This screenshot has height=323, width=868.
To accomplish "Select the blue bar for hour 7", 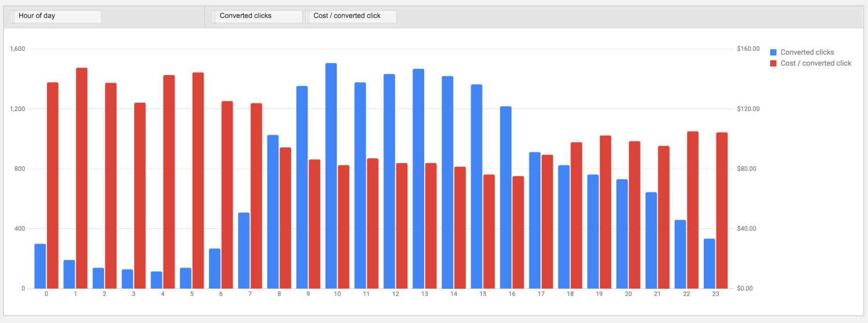I will [x=244, y=250].
